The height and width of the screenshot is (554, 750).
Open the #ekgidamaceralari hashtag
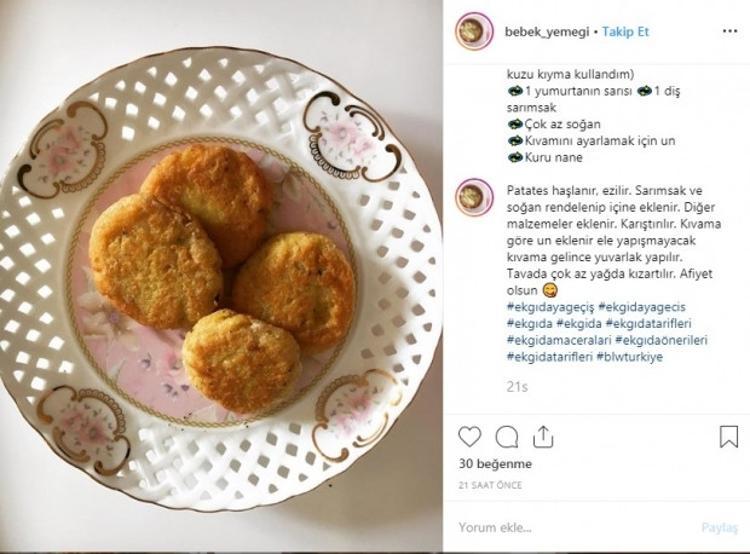point(557,339)
